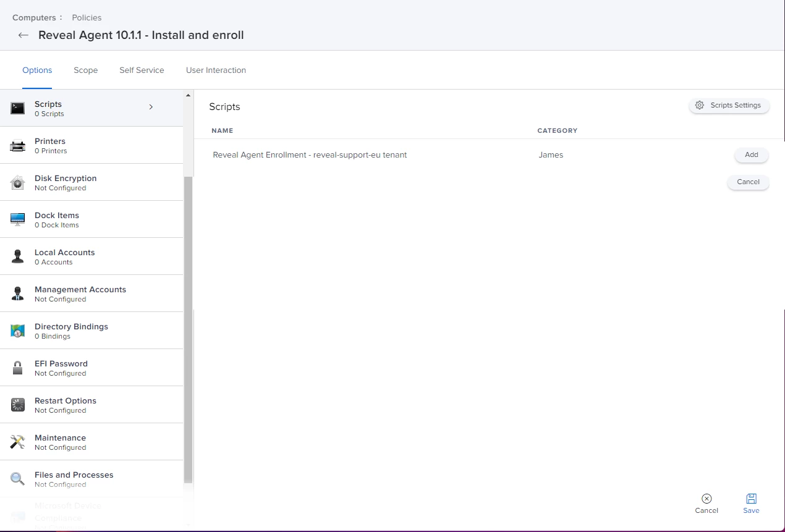This screenshot has height=532, width=785.
Task: Select the Local Accounts person icon
Action: click(18, 257)
